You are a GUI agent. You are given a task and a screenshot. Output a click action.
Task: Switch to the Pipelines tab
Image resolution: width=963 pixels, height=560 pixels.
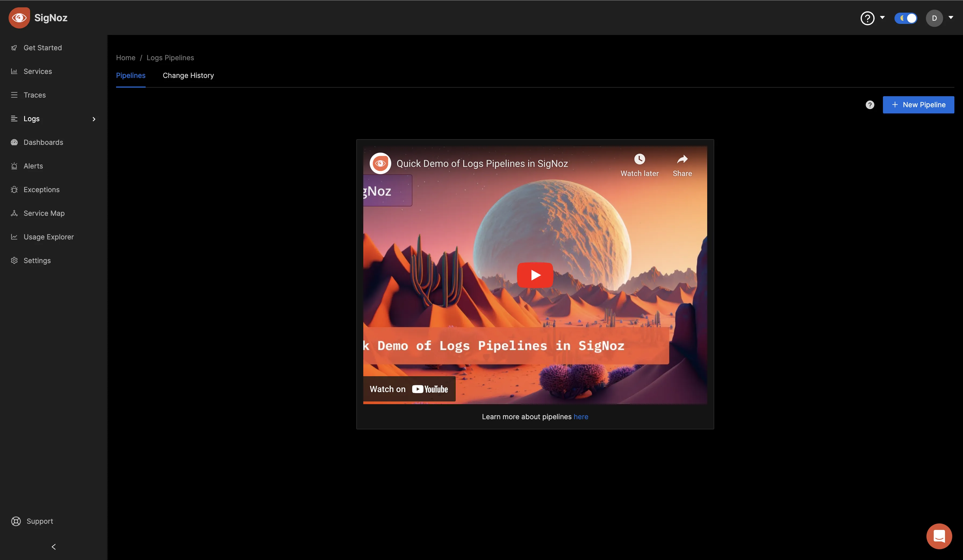(131, 75)
